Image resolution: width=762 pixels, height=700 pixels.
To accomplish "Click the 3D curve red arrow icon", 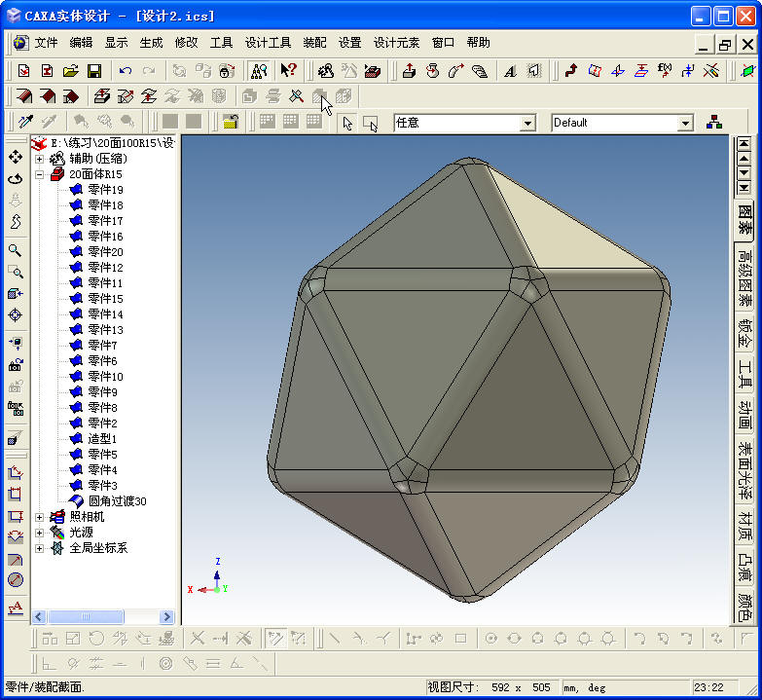I will 571,71.
